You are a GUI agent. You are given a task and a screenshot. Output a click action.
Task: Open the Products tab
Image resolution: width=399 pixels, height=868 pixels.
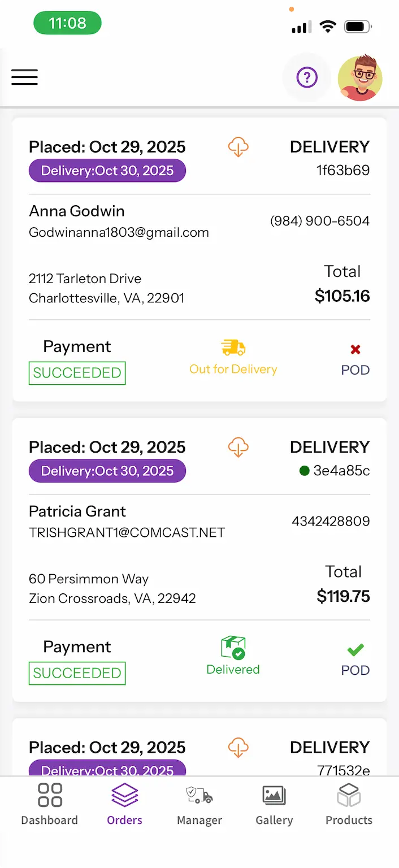pyautogui.click(x=349, y=804)
